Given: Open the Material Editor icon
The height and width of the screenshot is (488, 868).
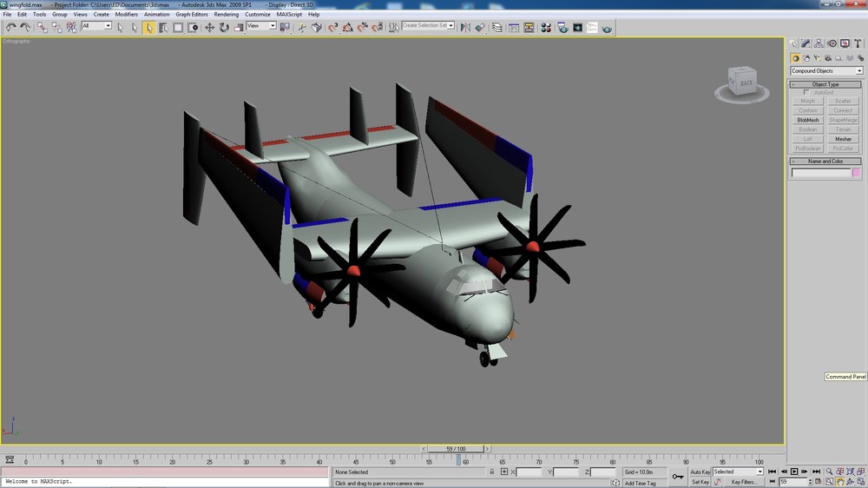Looking at the screenshot, I should coord(546,27).
